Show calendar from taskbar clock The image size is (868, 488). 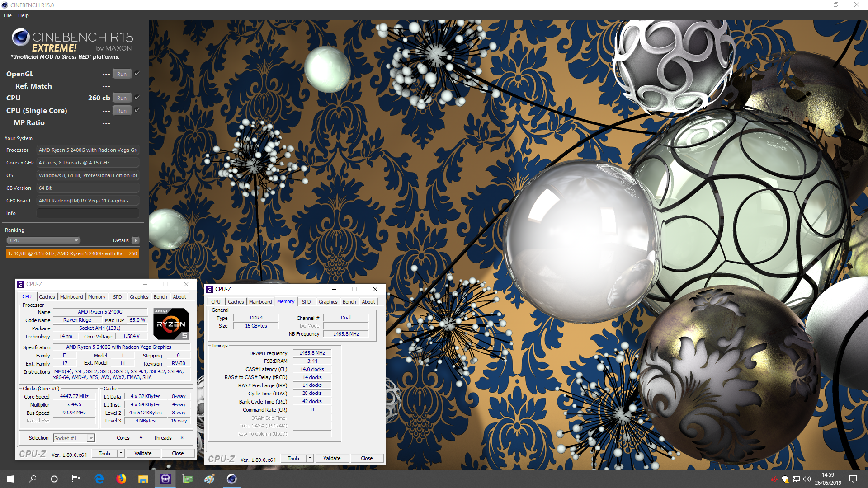tap(828, 479)
